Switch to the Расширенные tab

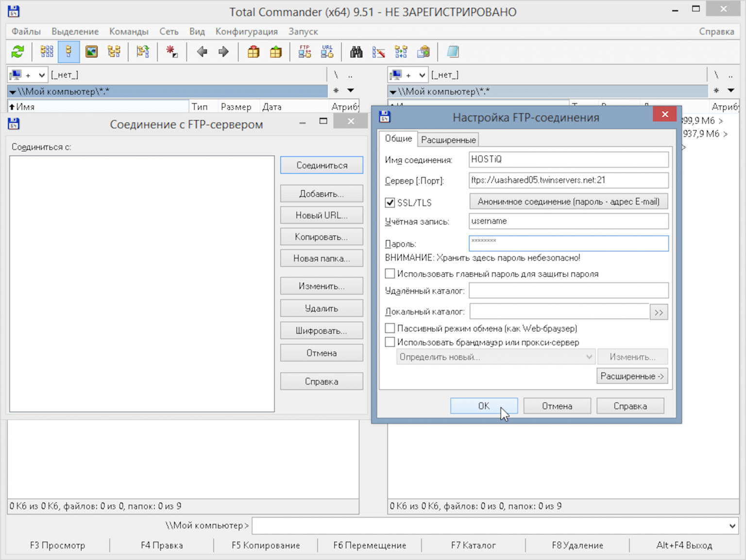tap(448, 140)
